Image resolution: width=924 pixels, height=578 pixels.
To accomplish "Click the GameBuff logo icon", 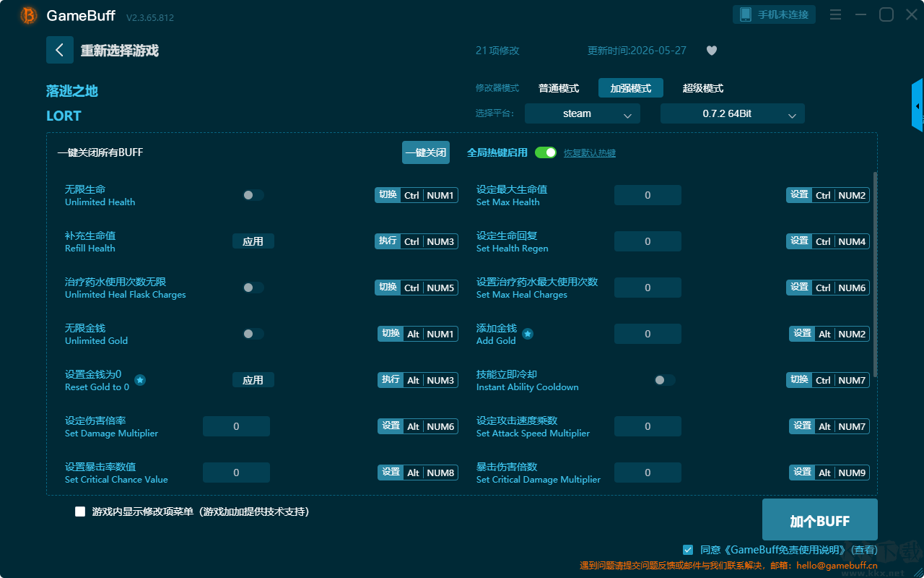I will [28, 15].
